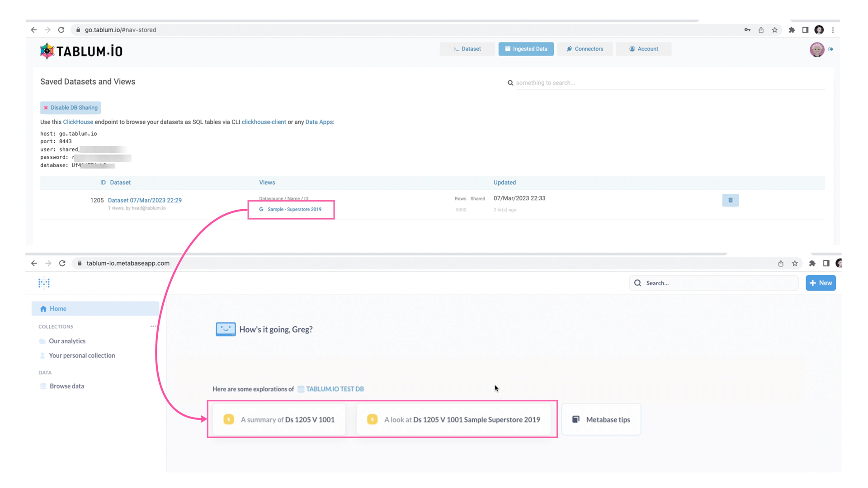Log out using the exit icon beside avatar
Image resolution: width=868 pixels, height=488 pixels.
pos(831,49)
